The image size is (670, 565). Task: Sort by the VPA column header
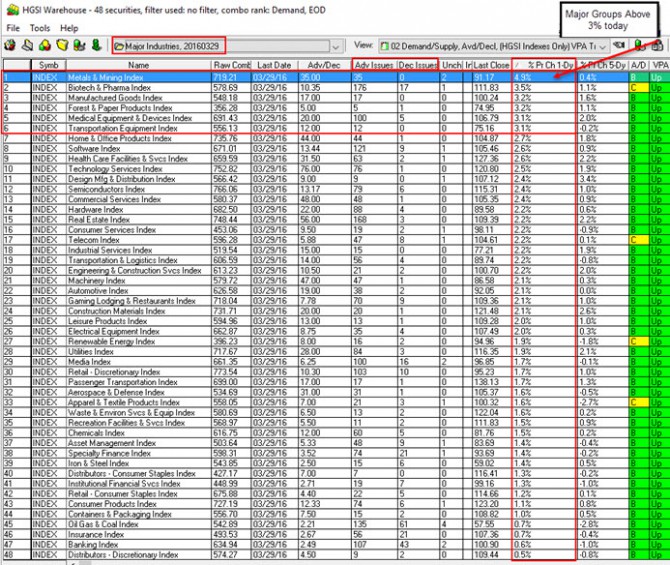click(x=660, y=65)
